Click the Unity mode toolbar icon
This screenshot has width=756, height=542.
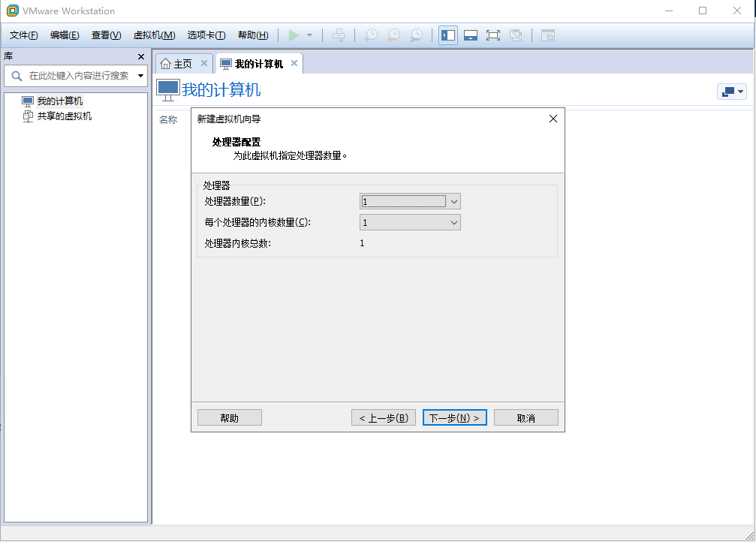(516, 35)
